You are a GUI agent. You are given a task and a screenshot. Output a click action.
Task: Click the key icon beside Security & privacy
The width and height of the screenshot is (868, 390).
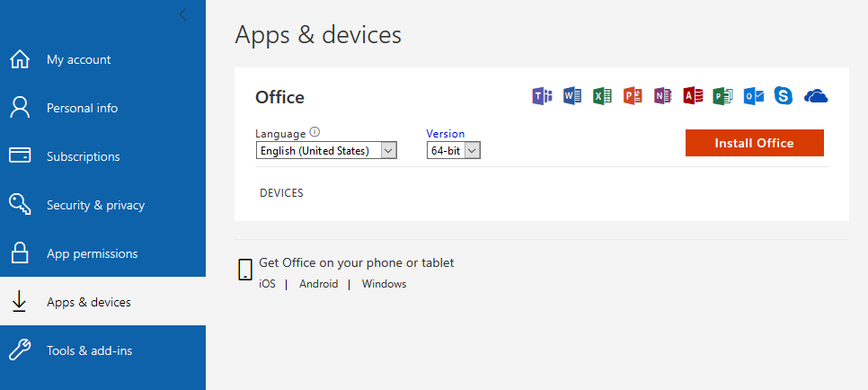pos(20,204)
